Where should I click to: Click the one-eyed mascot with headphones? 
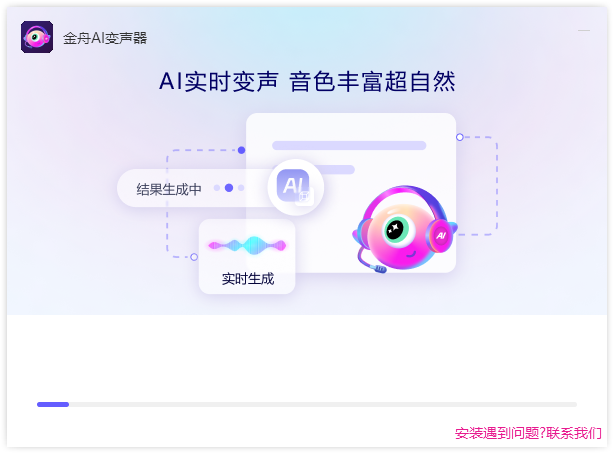point(405,229)
